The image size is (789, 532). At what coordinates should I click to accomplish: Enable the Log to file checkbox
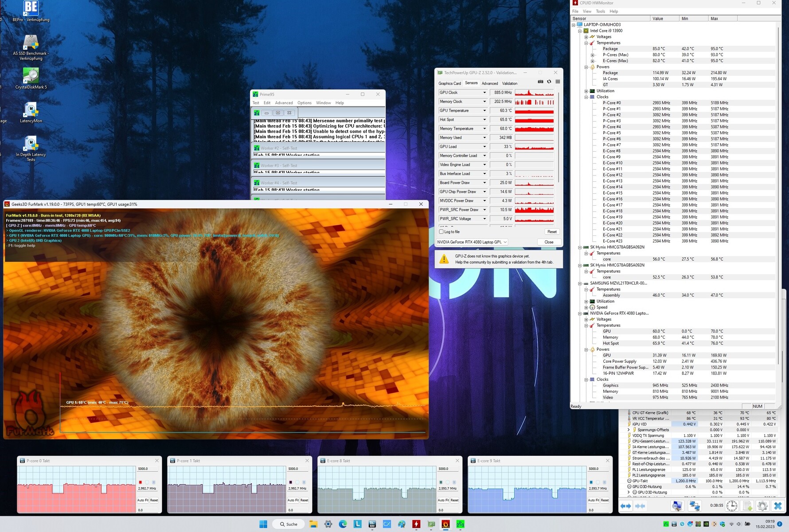point(441,232)
